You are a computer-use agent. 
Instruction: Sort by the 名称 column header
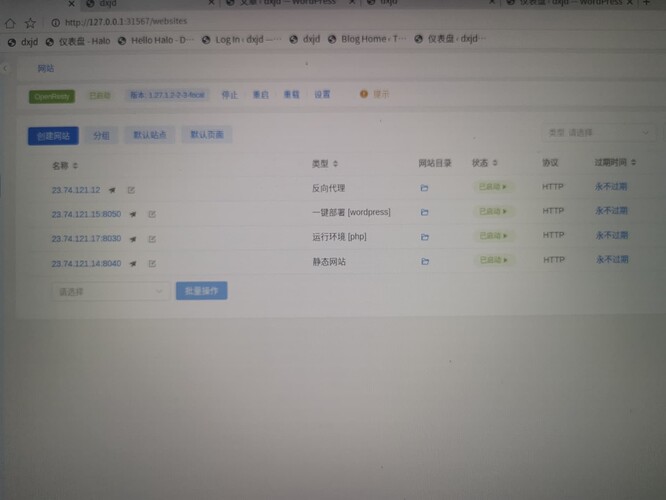click(65, 165)
